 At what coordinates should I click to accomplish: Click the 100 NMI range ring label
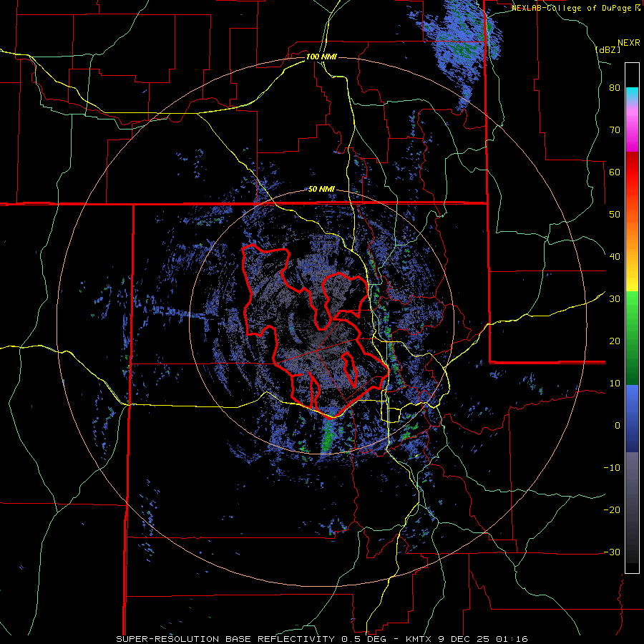[x=321, y=57]
